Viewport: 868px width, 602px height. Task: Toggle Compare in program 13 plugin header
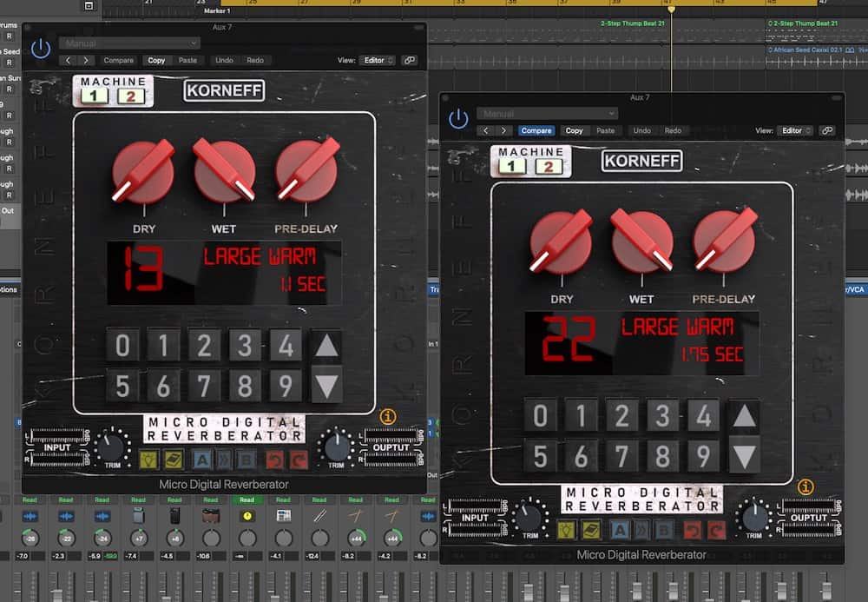118,60
